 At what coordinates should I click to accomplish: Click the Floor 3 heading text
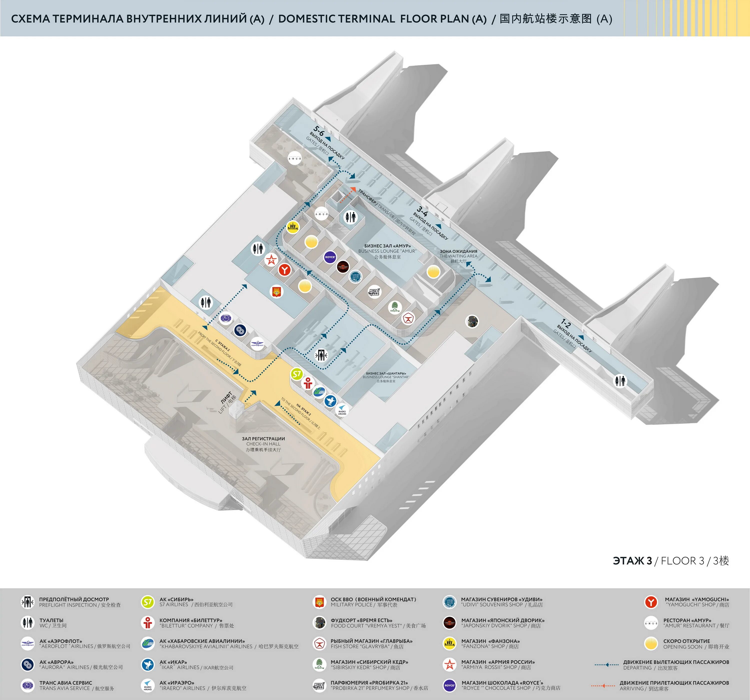click(x=671, y=561)
